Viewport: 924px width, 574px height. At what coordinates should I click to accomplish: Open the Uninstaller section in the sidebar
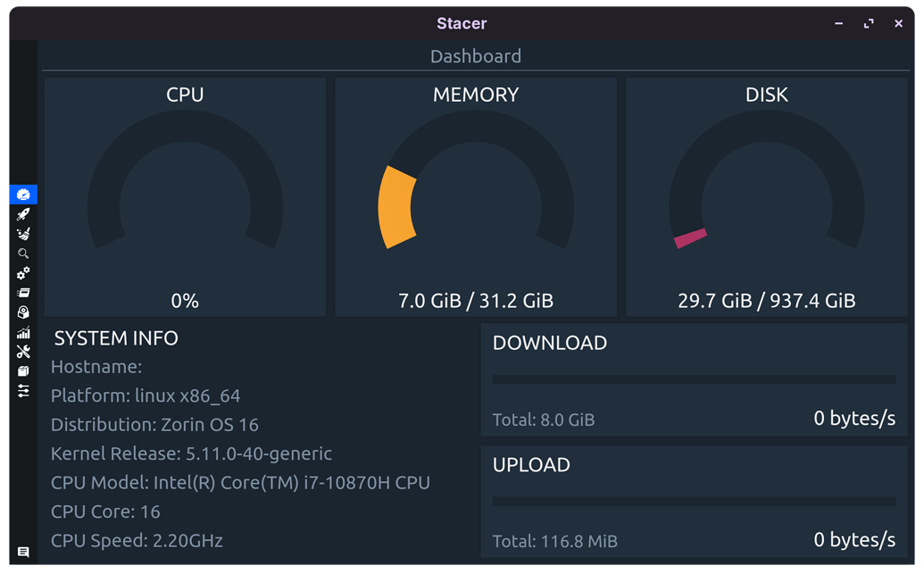click(22, 312)
